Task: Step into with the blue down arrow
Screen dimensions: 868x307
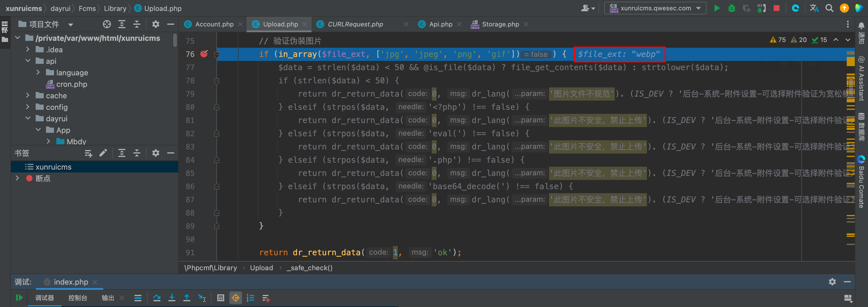Action: point(172,298)
